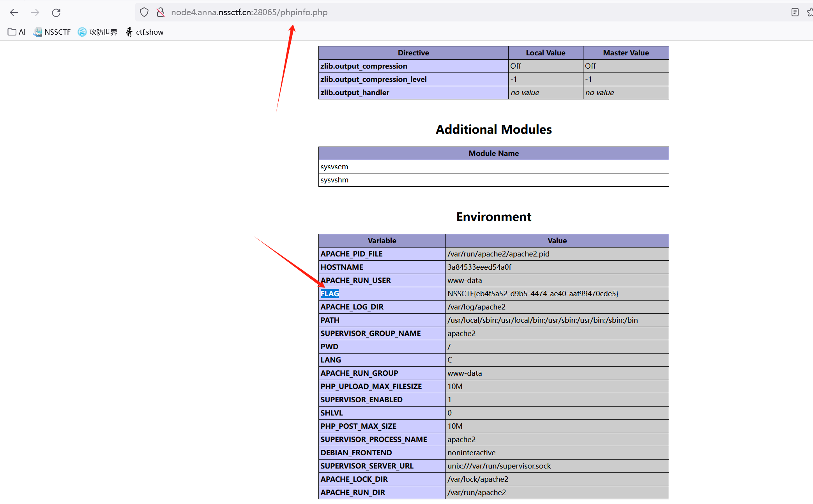Click the Additional Modules heading
Viewport: 813px width, 504px height.
pyautogui.click(x=493, y=129)
